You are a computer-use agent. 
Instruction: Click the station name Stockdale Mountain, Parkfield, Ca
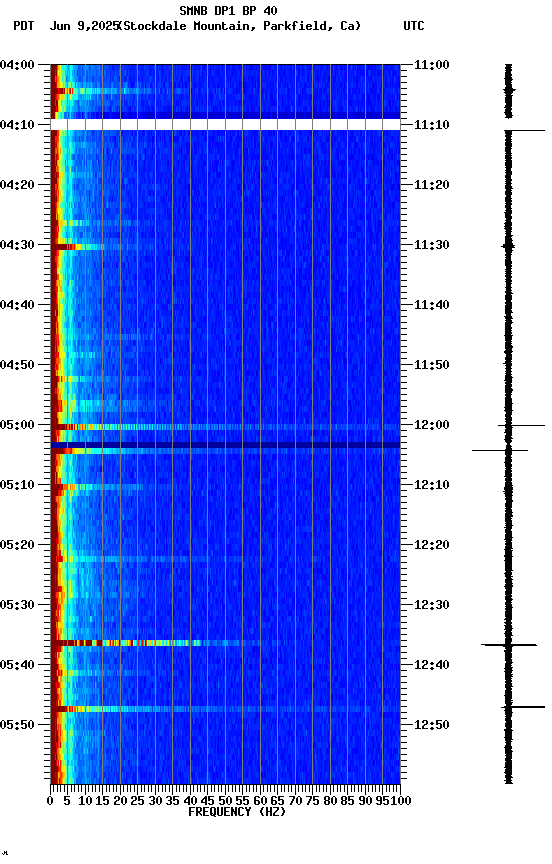pos(240,26)
